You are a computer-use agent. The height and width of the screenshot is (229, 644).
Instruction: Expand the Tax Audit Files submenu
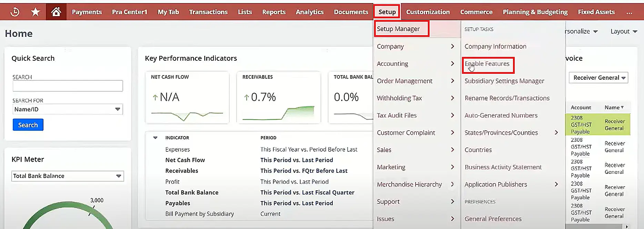tap(416, 115)
